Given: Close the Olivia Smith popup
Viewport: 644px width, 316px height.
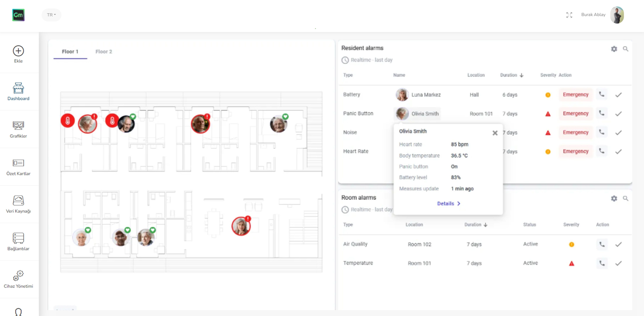Looking at the screenshot, I should pyautogui.click(x=495, y=133).
